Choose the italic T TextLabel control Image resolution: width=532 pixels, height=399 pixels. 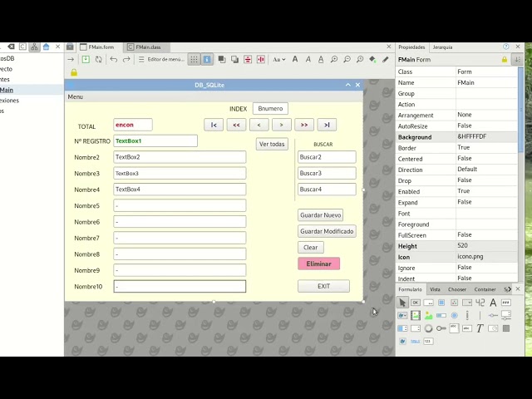(x=480, y=328)
